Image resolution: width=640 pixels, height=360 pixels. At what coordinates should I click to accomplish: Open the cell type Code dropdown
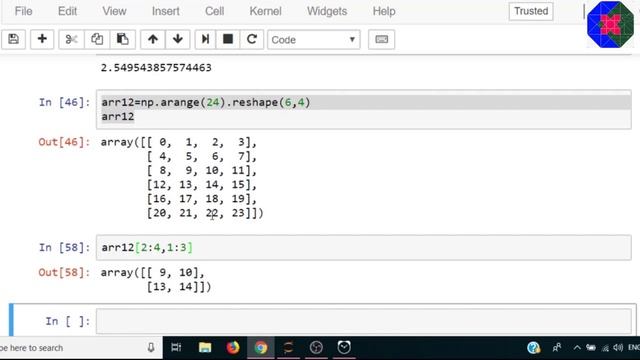[313, 40]
